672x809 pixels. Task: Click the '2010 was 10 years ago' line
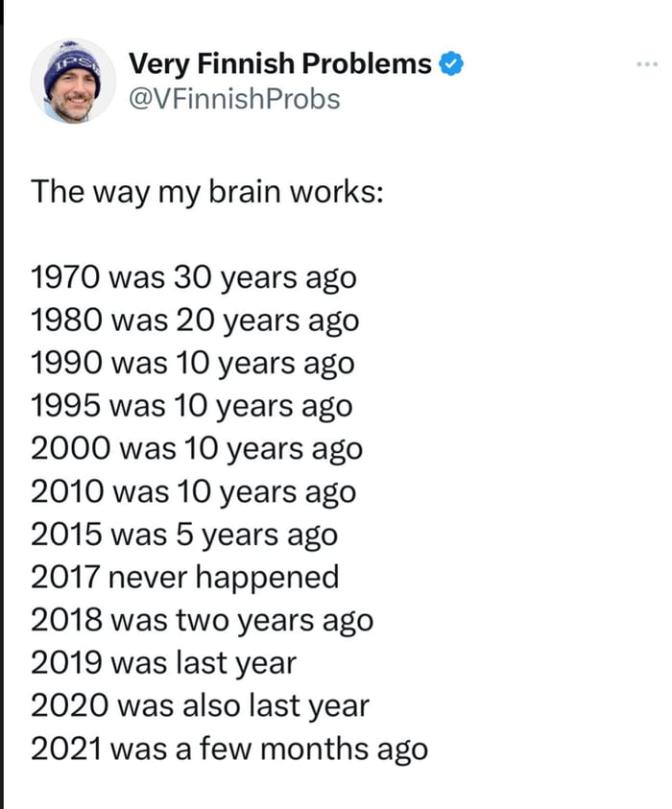pos(195,490)
